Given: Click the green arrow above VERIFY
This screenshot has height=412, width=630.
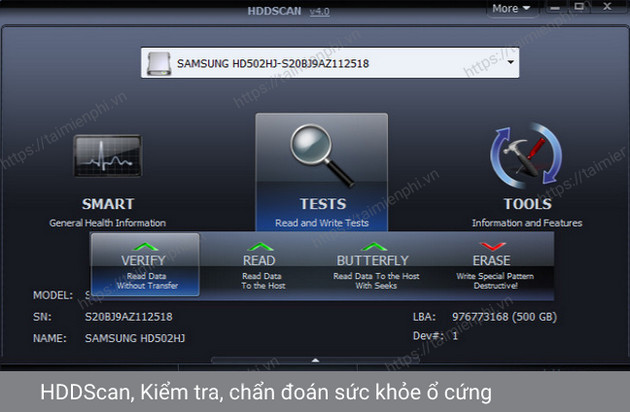Looking at the screenshot, I should (145, 246).
